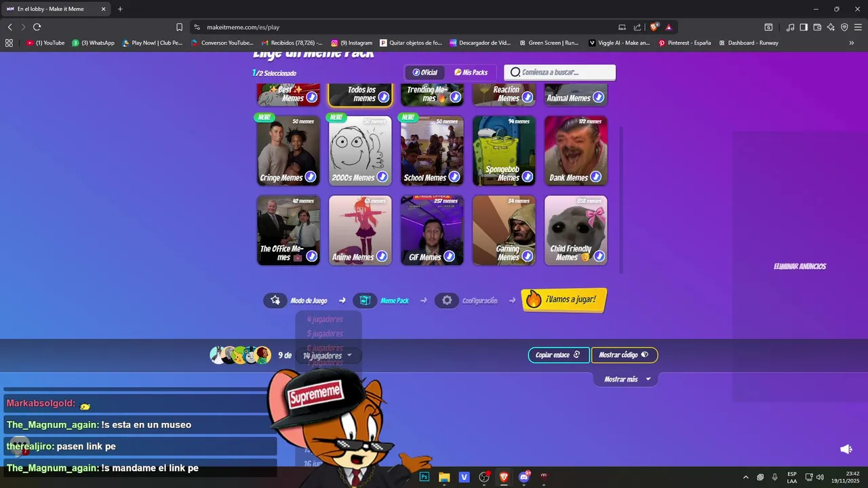Click the Brave Rewards triangle icon
Viewport: 868px width, 488px height.
click(669, 27)
